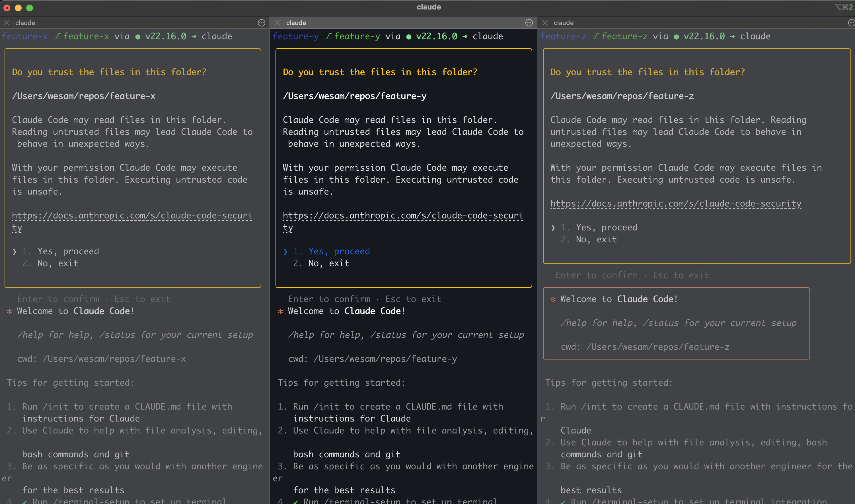Close the feature-y pane with X icon
Screen dimensions: 855x504
pyautogui.click(x=277, y=23)
